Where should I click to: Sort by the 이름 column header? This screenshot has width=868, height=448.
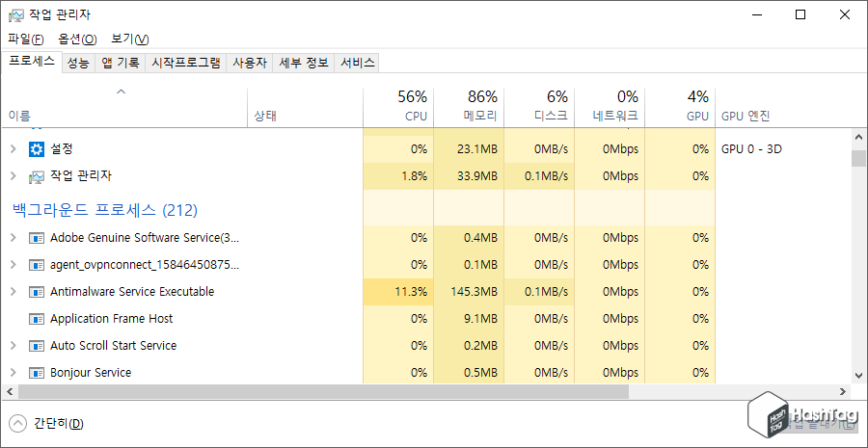pos(124,107)
